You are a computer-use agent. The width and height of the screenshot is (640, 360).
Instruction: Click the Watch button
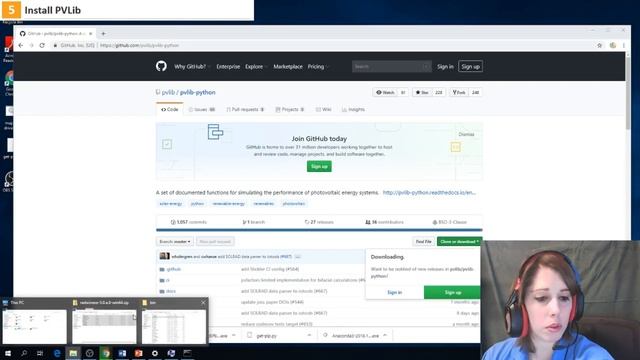(x=385, y=93)
